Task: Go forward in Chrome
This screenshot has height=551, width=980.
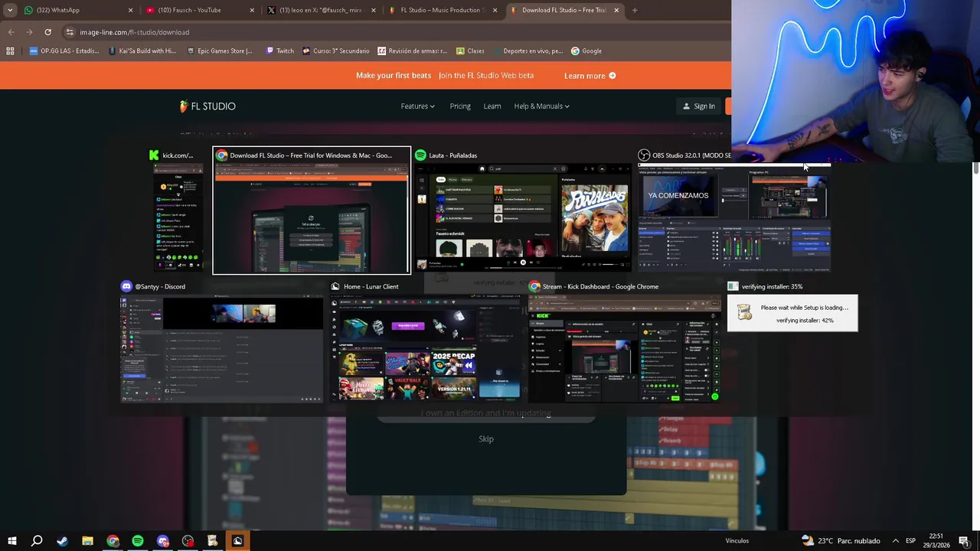Action: 29,32
